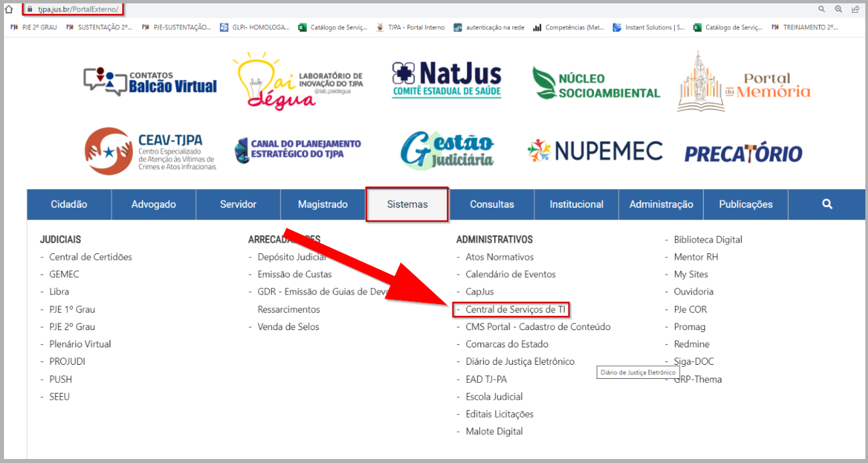The width and height of the screenshot is (868, 463).
Task: Open the PJe COR link
Action: click(690, 309)
